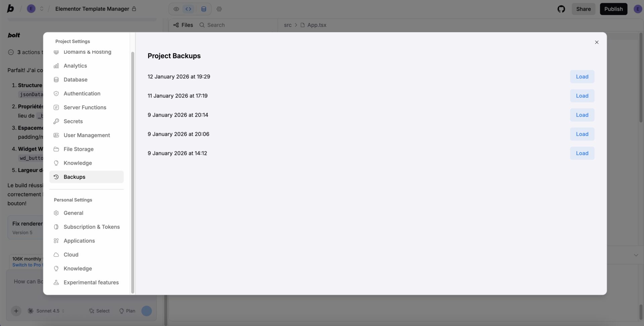Switch to code view with the brackets icon

188,9
